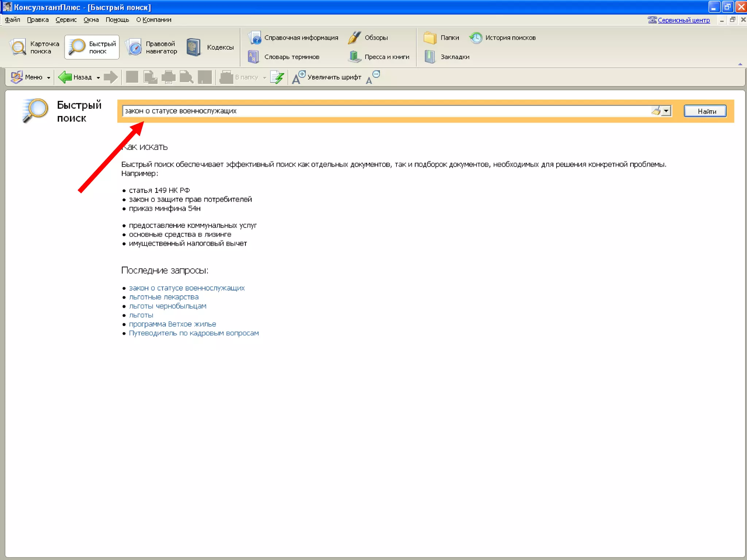Expand the Меню dropdown arrow
747x560 pixels.
pyautogui.click(x=49, y=78)
